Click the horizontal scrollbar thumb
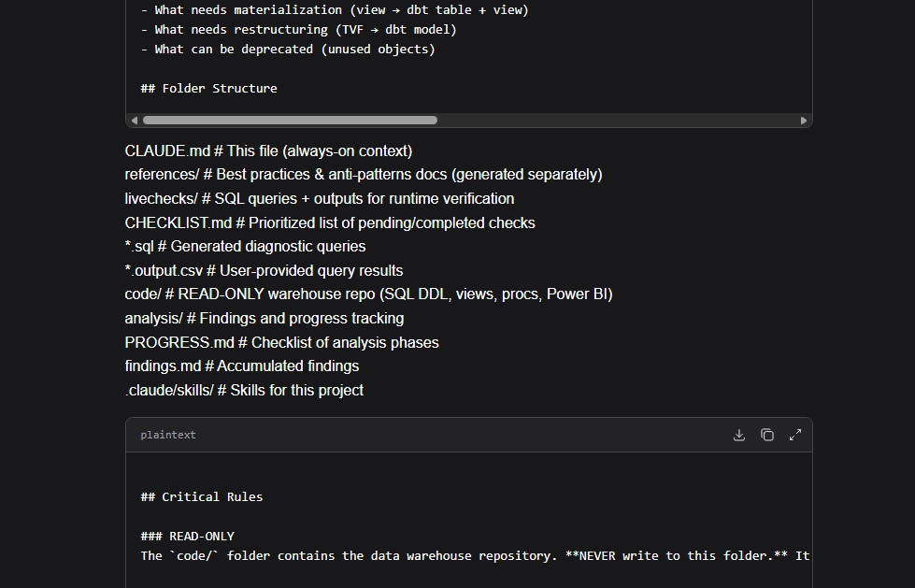The width and height of the screenshot is (915, 588). tap(290, 121)
